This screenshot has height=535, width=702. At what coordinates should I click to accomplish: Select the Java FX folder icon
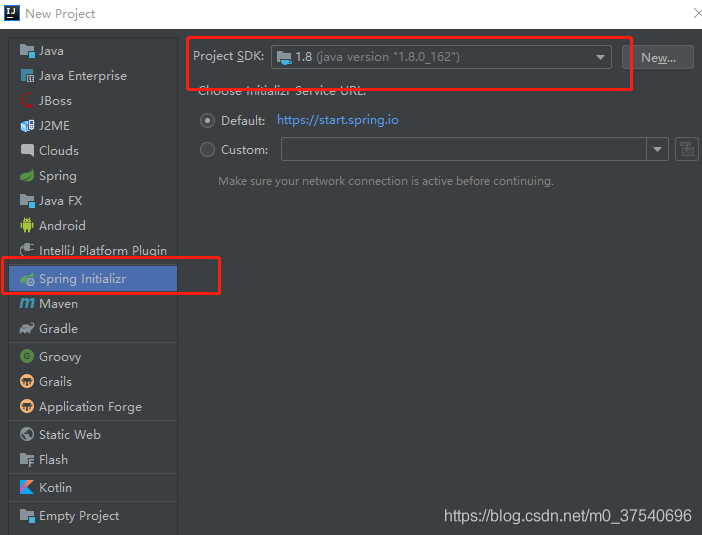(27, 201)
